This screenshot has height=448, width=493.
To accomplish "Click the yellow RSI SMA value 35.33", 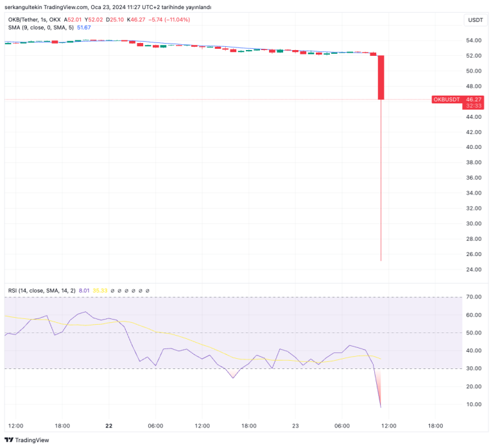I will coord(101,291).
